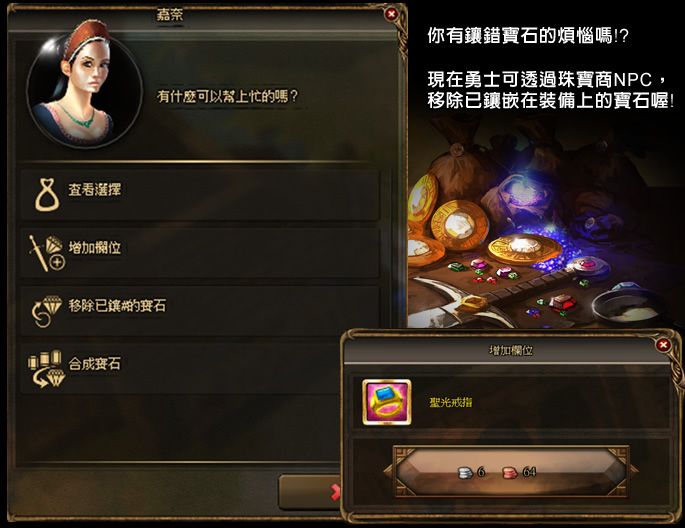Image resolution: width=685 pixels, height=528 pixels.
Task: Click the pouch icon beside 查看選擇
Action: click(47, 195)
